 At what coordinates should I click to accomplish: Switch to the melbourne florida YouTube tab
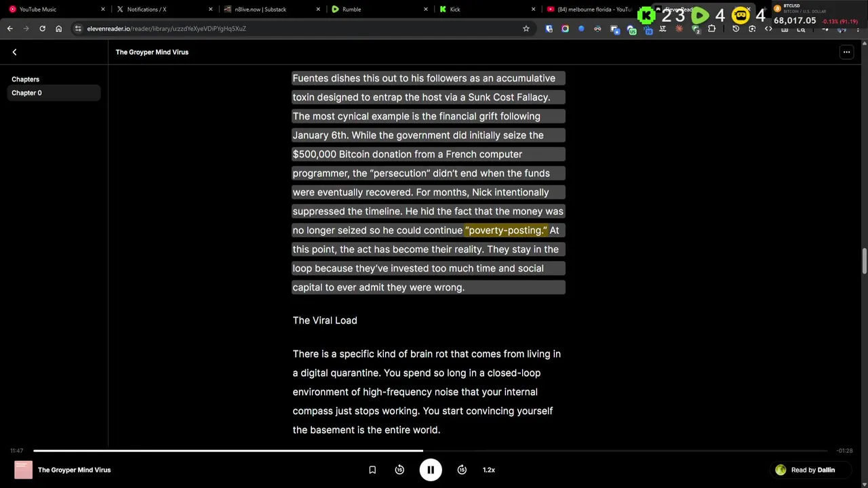[x=590, y=9]
